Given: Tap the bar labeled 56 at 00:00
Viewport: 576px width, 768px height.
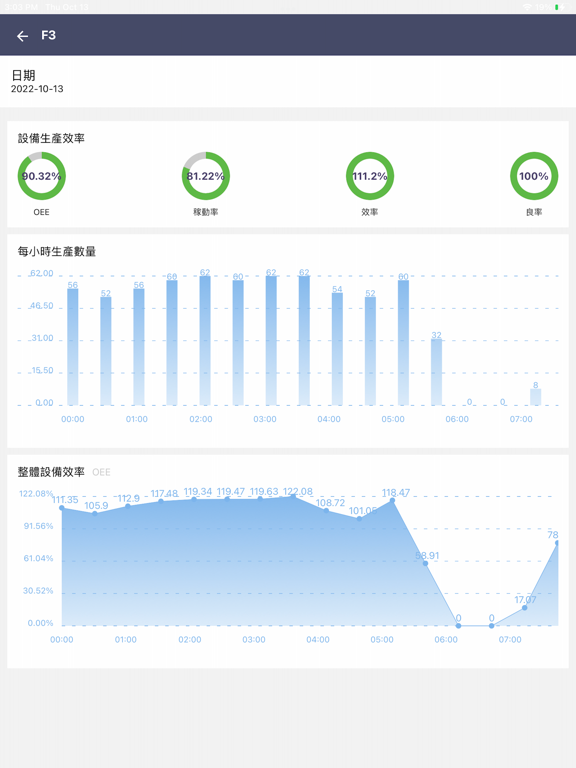Looking at the screenshot, I should tap(72, 347).
